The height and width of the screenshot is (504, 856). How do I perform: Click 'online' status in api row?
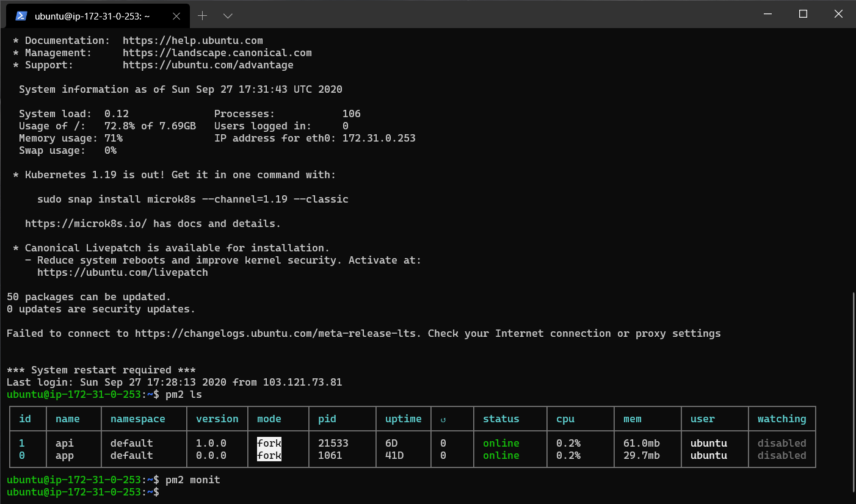click(501, 444)
